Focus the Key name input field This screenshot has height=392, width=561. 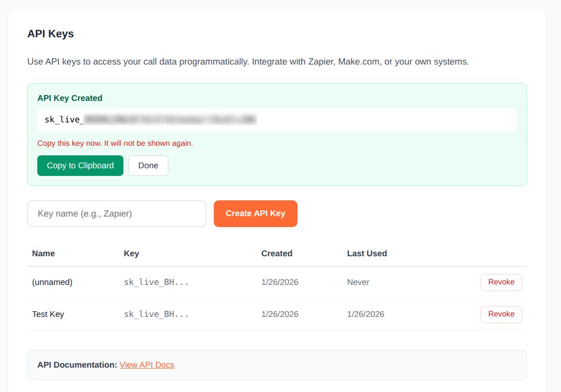tap(117, 214)
